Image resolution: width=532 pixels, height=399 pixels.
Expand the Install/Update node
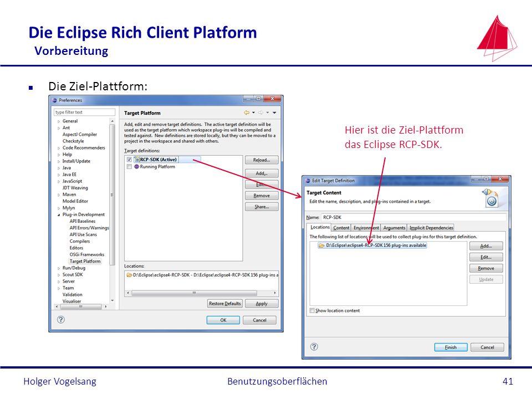coord(59,161)
